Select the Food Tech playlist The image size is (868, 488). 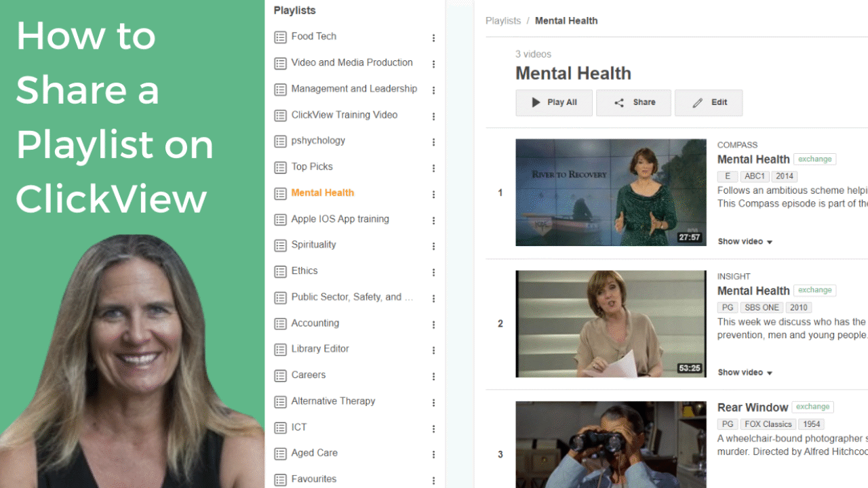click(x=314, y=36)
